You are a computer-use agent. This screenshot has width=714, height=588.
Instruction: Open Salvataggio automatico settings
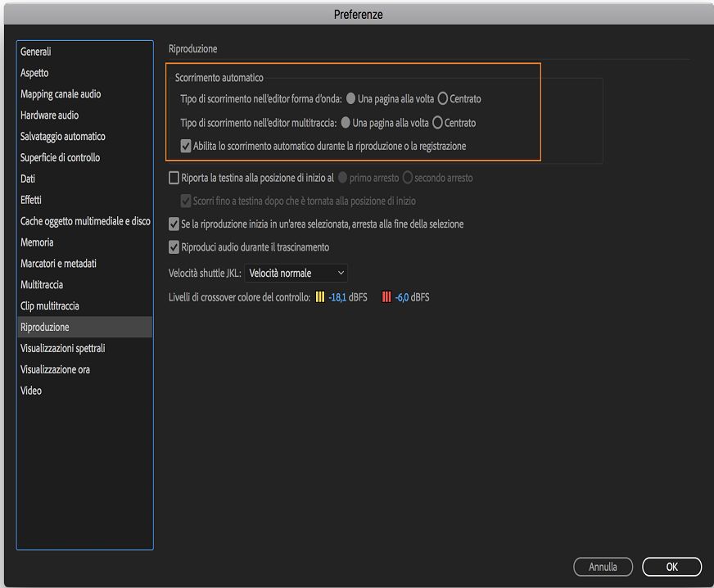[63, 137]
